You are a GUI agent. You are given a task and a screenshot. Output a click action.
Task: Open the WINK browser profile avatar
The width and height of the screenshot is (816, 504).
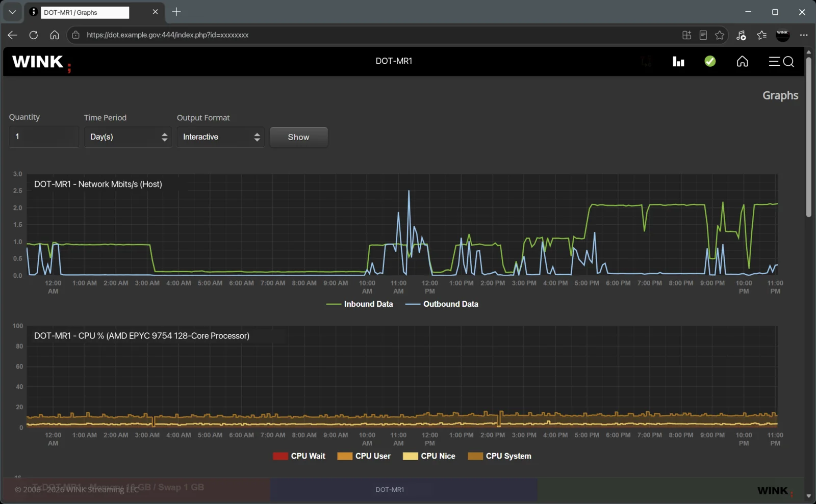tap(783, 35)
